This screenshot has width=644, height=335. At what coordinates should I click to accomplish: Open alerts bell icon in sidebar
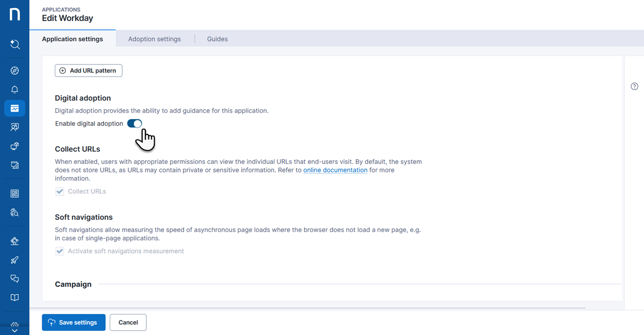coord(15,90)
